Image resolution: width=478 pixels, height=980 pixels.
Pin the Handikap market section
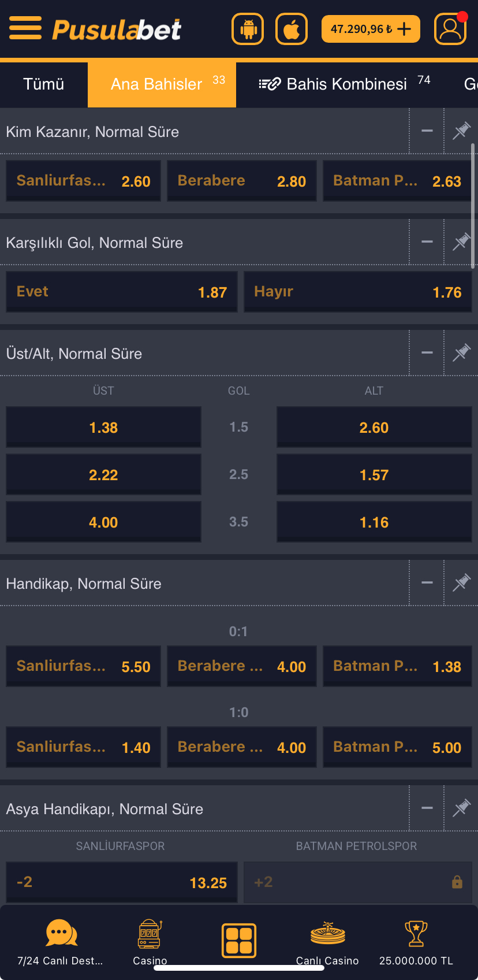point(461,582)
